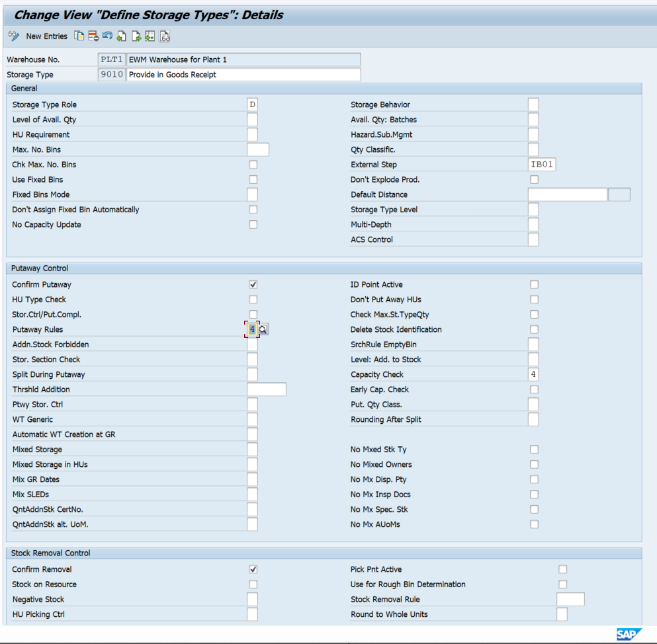Screen dimensions: 657x644
Task: Click the External Step field IB01
Action: click(542, 165)
